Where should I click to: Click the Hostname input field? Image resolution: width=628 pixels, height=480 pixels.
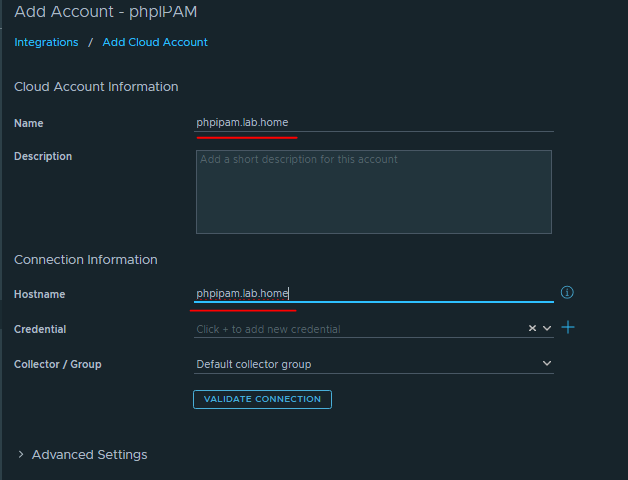[x=373, y=293]
